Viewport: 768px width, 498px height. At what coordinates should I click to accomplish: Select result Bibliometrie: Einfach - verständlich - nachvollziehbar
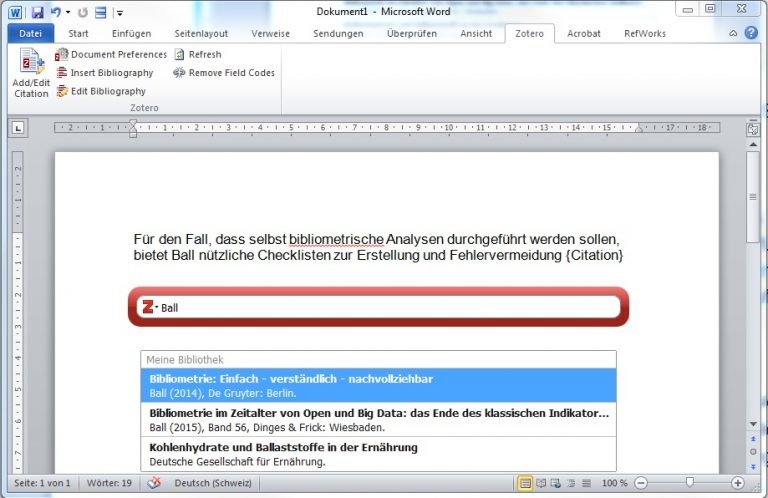(378, 385)
